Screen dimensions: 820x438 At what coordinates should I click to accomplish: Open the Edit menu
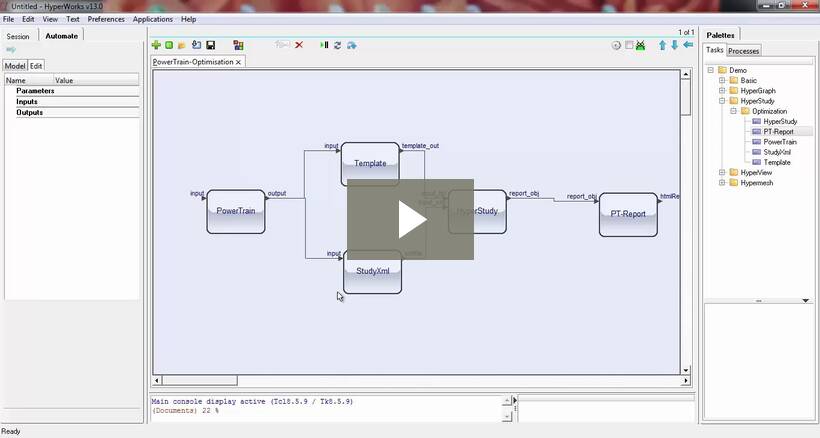28,19
